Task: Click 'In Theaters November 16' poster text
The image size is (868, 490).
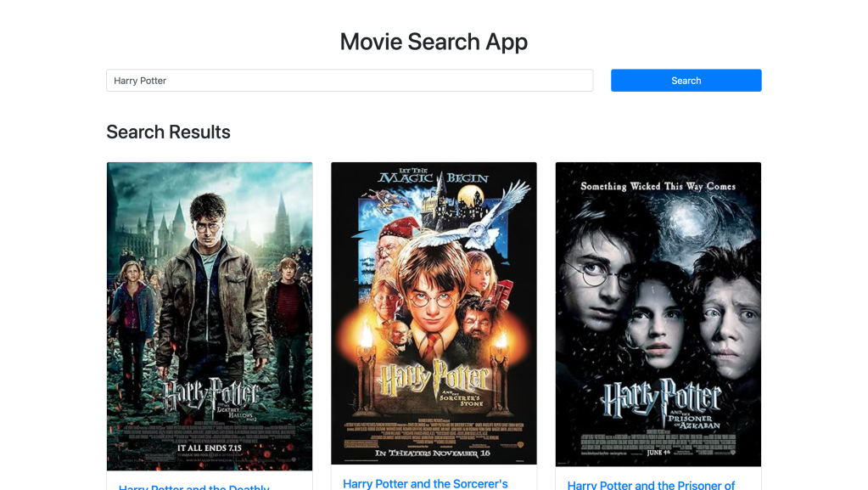Action: pos(434,453)
